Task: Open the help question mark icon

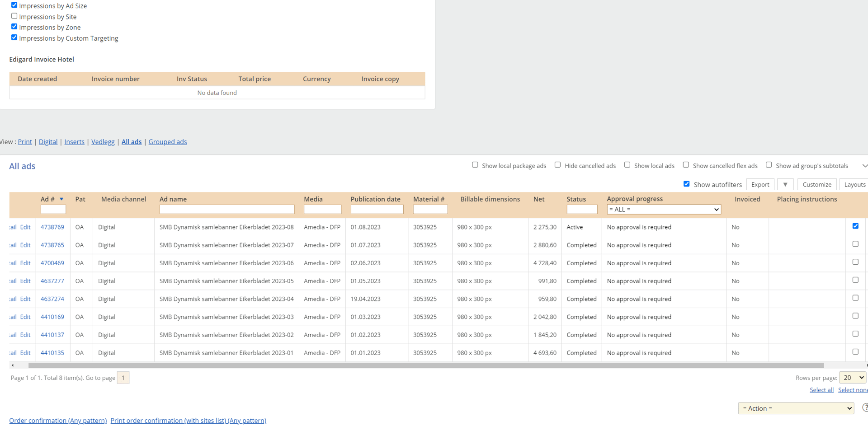Action: [865, 407]
